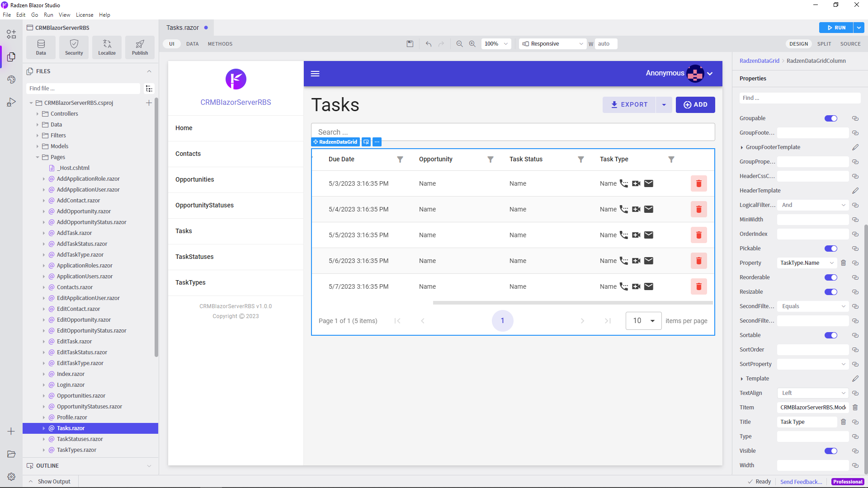Click the undo arrow icon
Viewport: 868px width, 488px height.
coord(429,44)
